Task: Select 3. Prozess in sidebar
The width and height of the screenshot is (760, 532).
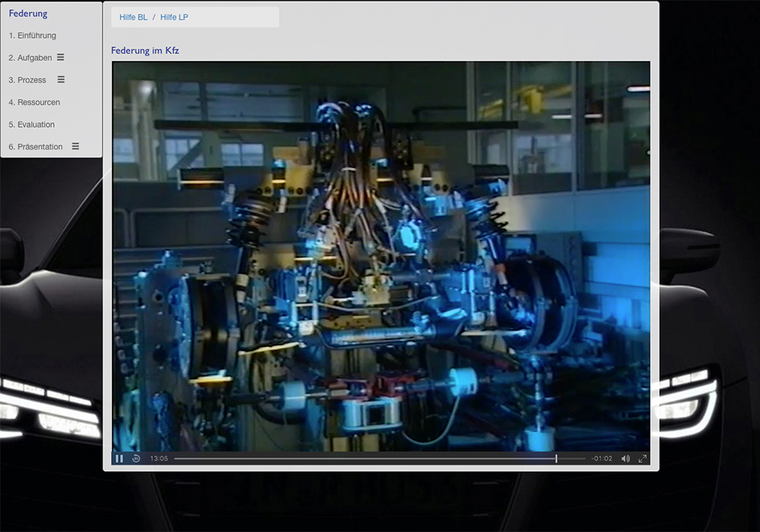Action: click(x=27, y=80)
